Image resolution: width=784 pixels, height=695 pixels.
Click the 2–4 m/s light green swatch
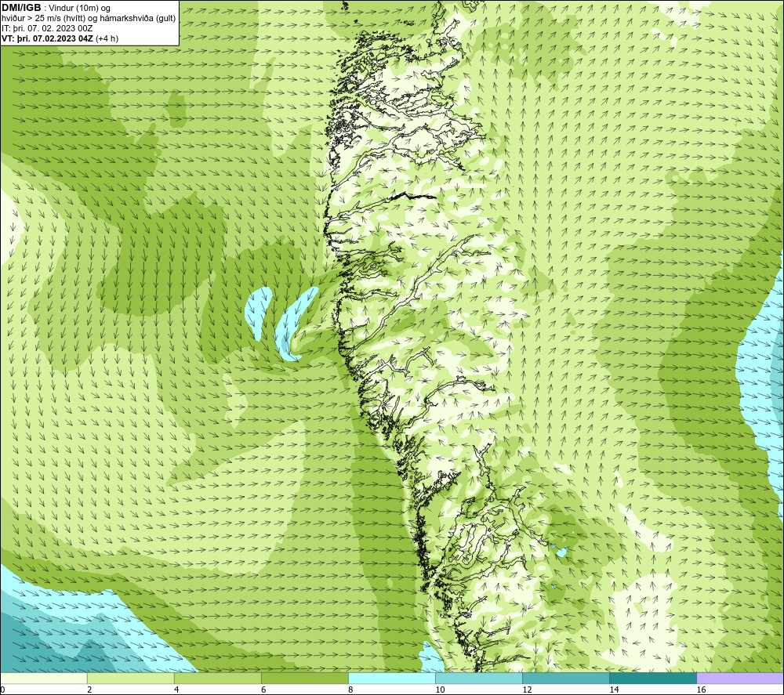130,678
